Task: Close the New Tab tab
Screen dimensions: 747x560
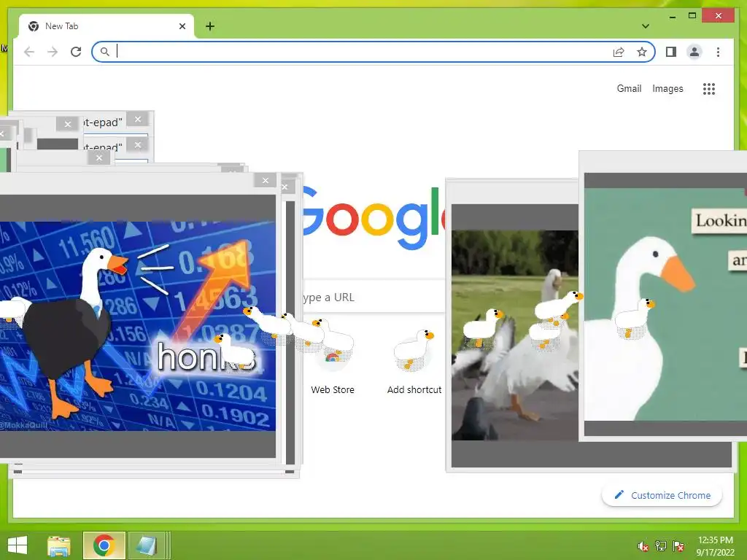Action: [182, 26]
